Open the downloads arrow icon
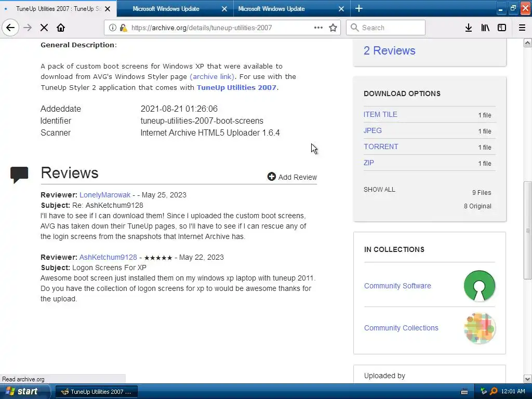Viewport: 532px width, 399px height. click(469, 28)
